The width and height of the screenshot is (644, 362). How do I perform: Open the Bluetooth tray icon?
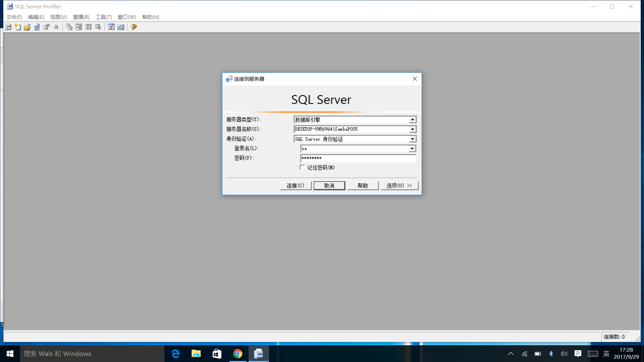551,354
